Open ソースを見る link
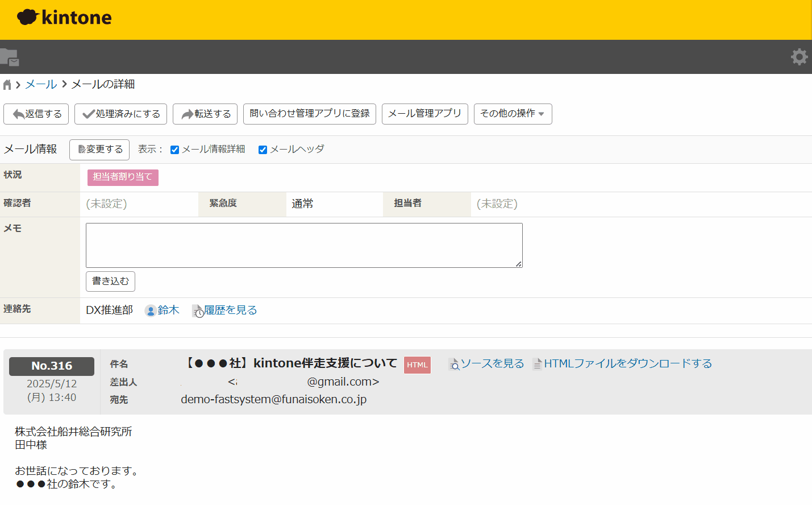This screenshot has height=505, width=812. coord(492,363)
